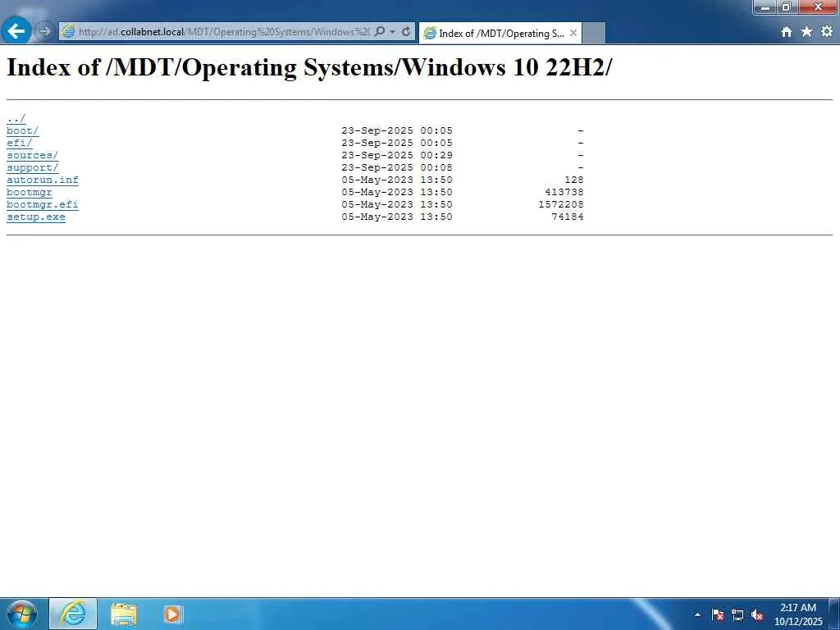
Task: Open Favorites star icon
Action: pos(806,32)
